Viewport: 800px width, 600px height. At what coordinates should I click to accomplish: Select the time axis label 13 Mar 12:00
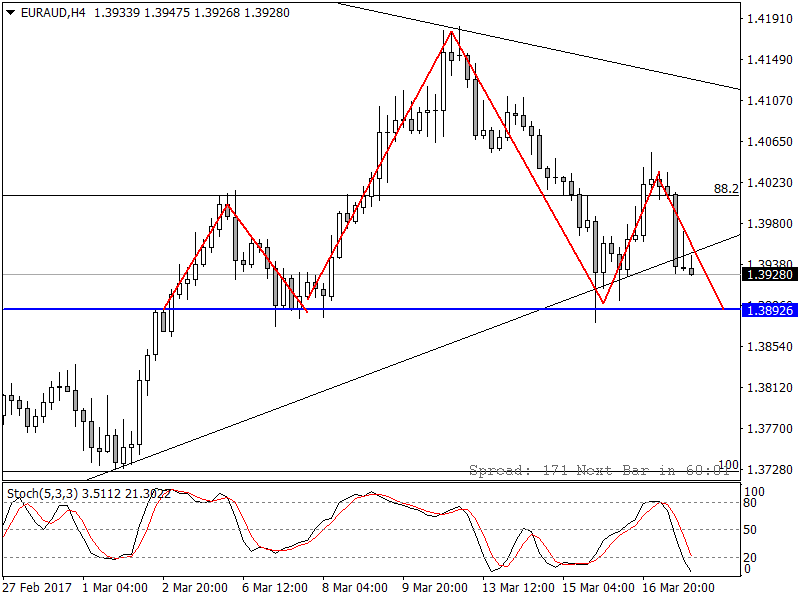click(518, 588)
